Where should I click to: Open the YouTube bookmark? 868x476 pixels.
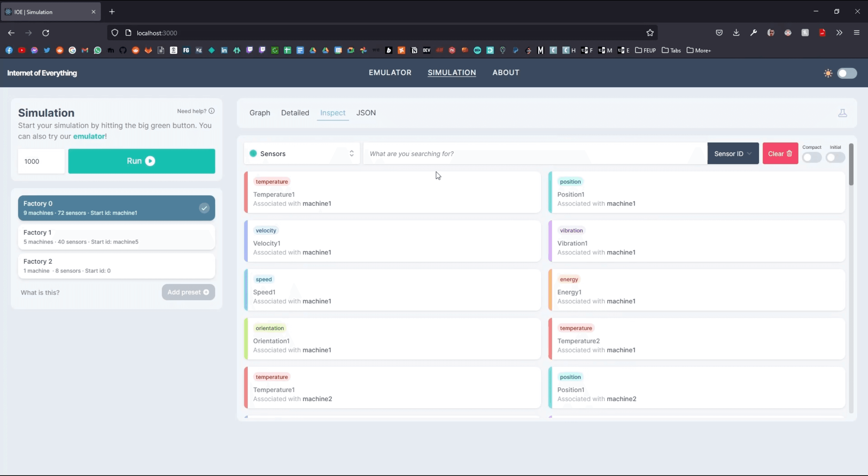[22, 50]
